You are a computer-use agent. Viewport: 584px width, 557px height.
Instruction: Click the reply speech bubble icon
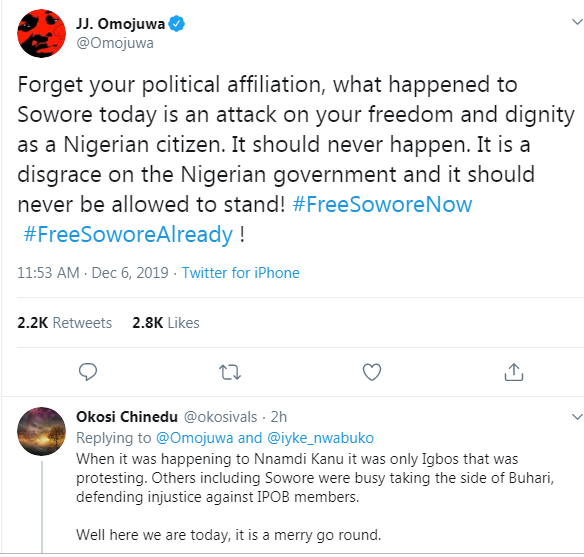pos(88,372)
